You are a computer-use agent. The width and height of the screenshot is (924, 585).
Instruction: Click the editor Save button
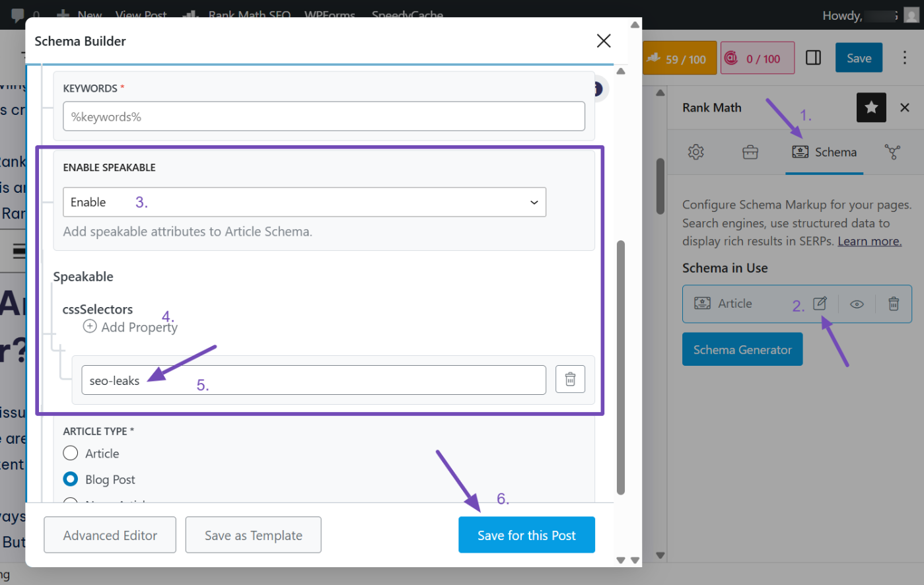[x=859, y=58]
